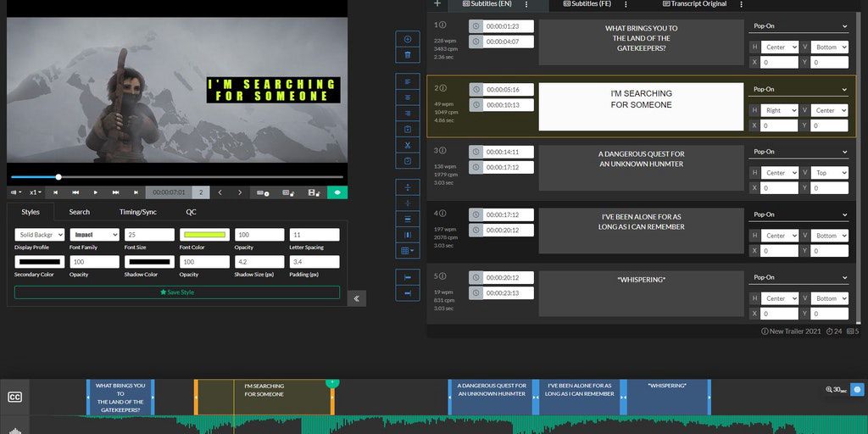Toggle the save lock icon in player toolbar
This screenshot has width=868, height=434.
(314, 192)
